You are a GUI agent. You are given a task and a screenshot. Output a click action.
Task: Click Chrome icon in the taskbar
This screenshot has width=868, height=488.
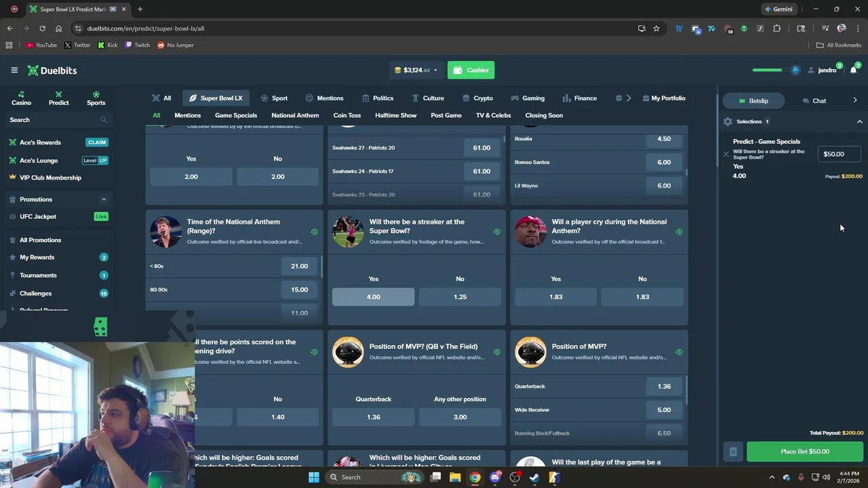(475, 477)
